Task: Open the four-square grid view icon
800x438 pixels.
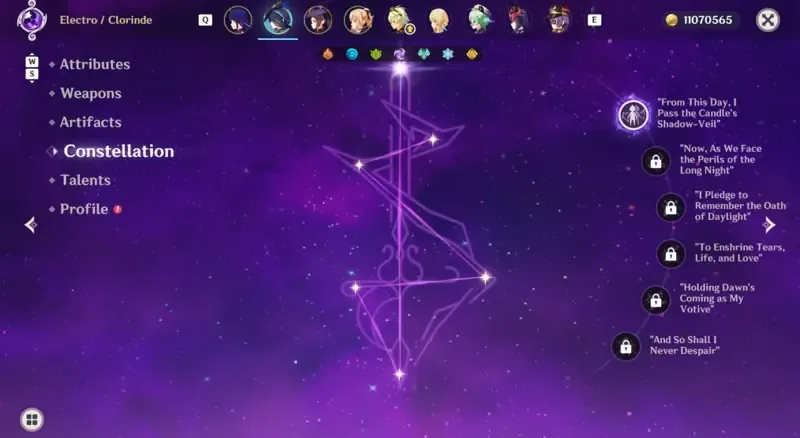Action: tap(32, 420)
